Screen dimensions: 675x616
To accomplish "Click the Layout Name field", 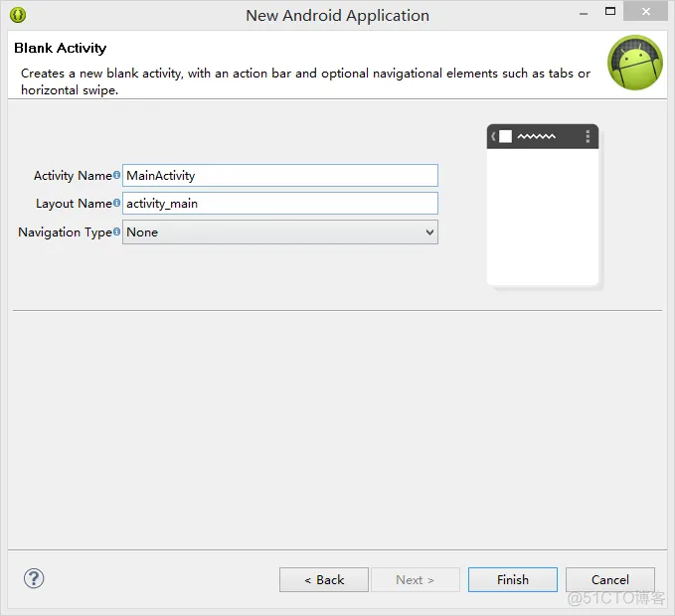I will (280, 204).
